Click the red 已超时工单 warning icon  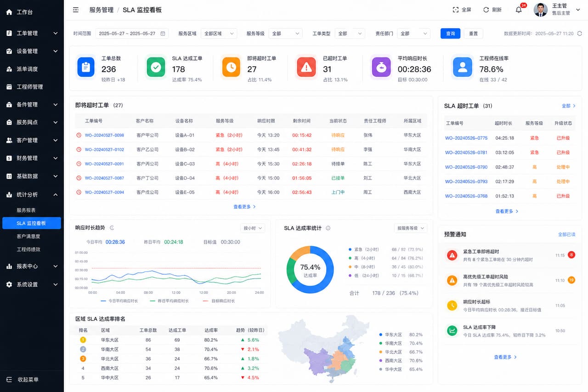click(306, 67)
